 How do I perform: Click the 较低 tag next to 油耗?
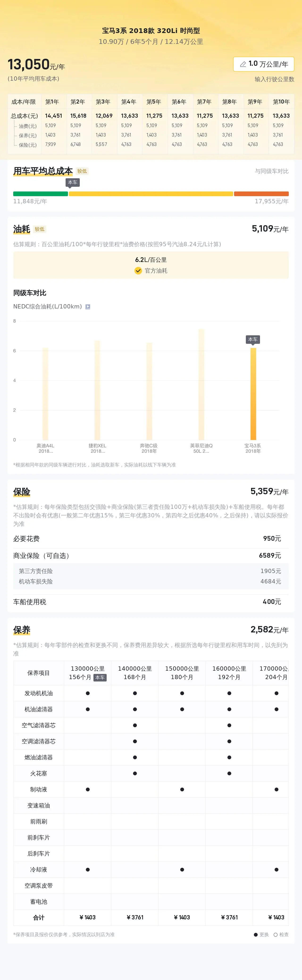[40, 229]
